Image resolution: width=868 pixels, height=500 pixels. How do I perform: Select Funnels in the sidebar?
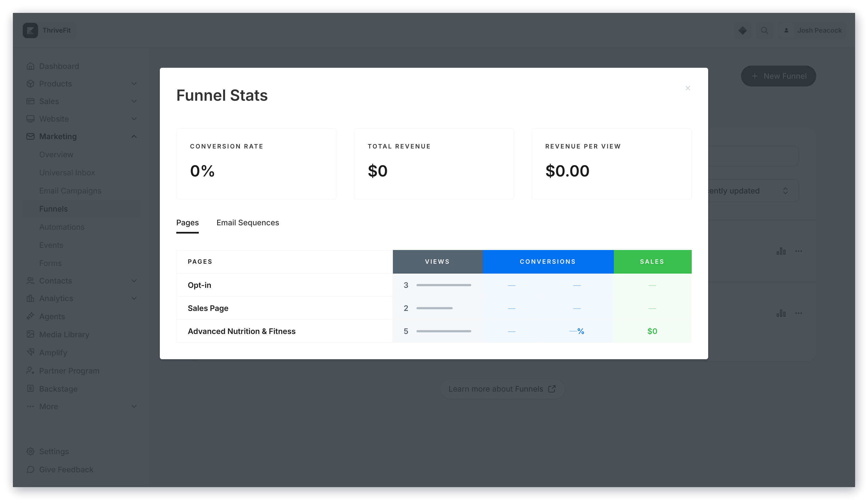pyautogui.click(x=81, y=209)
